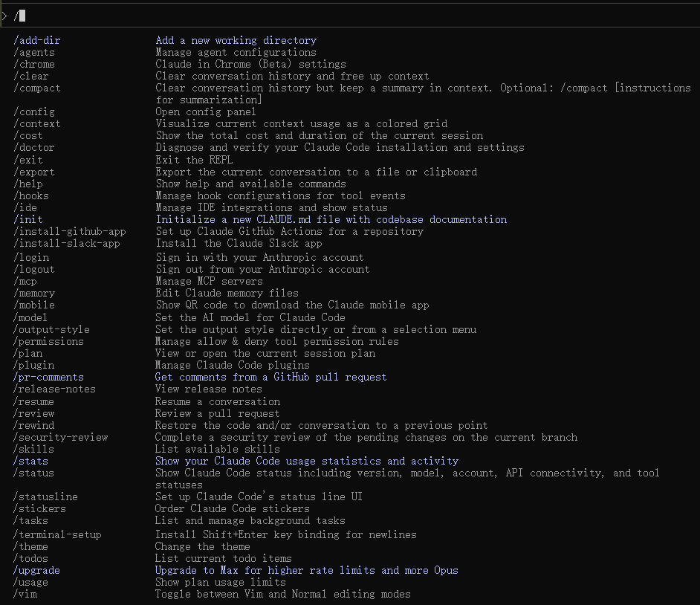Select the /tasks command

pyautogui.click(x=30, y=520)
